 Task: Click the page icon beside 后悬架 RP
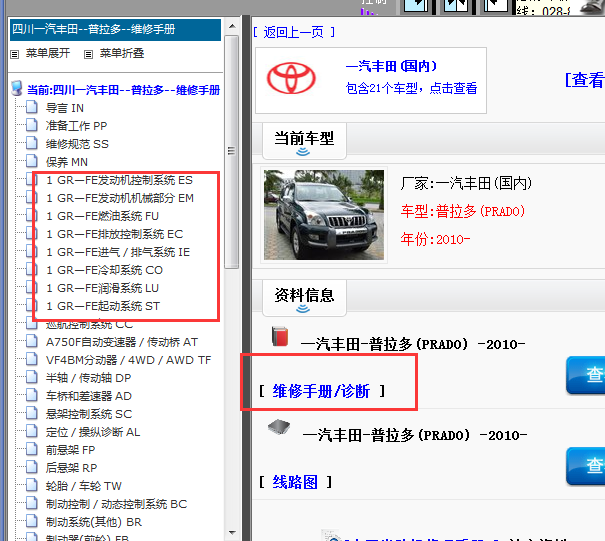pos(32,467)
